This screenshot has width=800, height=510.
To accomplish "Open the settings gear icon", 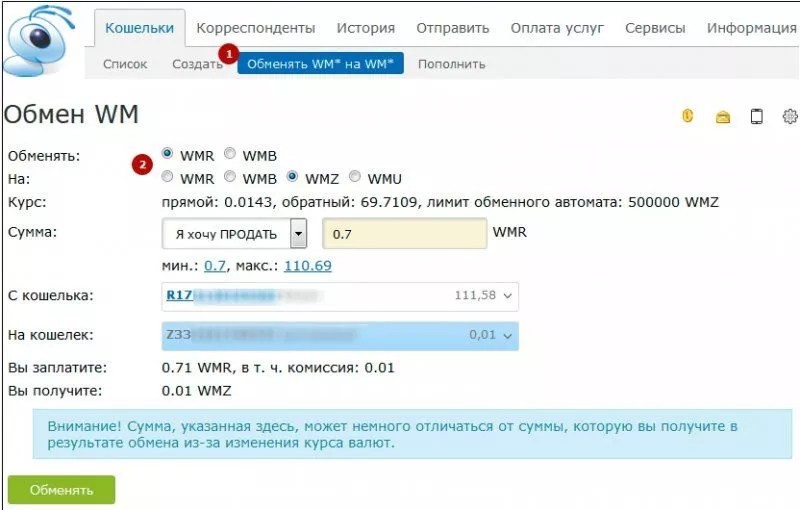I will tap(790, 116).
